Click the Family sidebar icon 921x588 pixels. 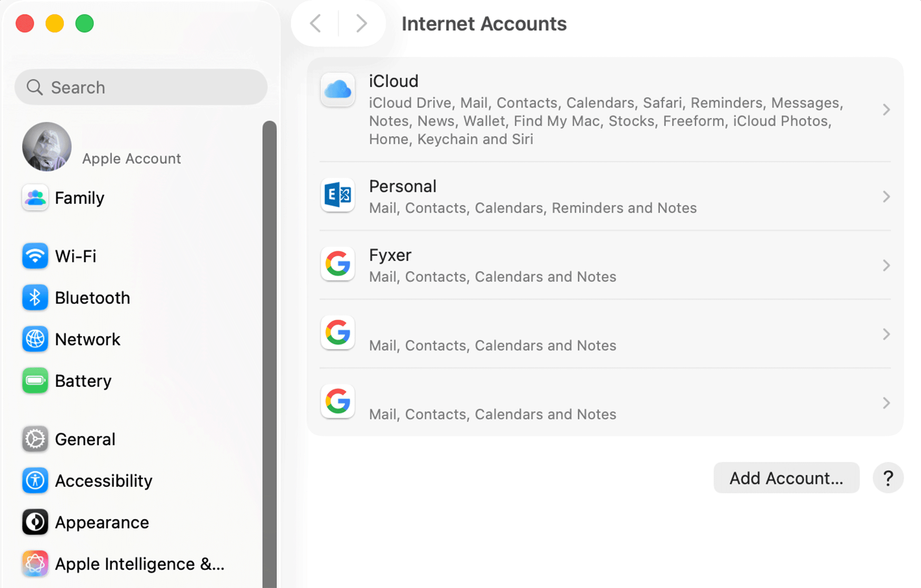coord(35,198)
